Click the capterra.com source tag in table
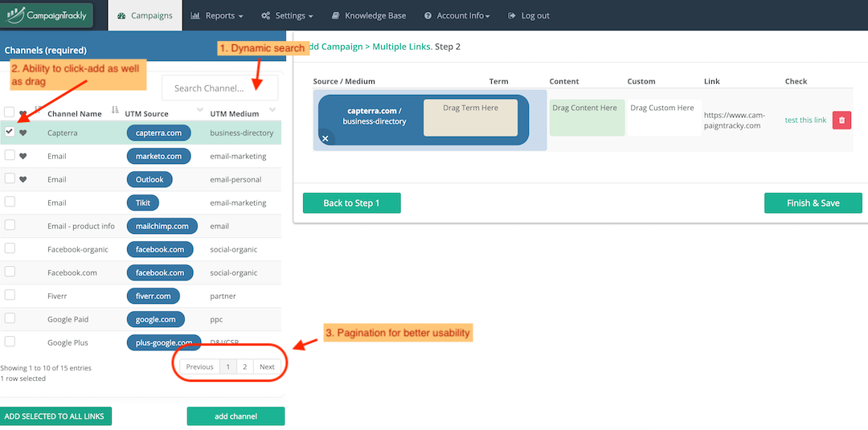The image size is (868, 430). pos(158,133)
